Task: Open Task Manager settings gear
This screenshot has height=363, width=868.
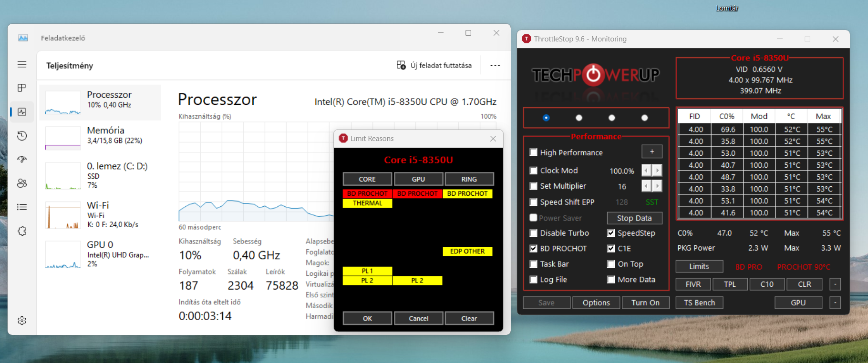Action: (x=22, y=321)
